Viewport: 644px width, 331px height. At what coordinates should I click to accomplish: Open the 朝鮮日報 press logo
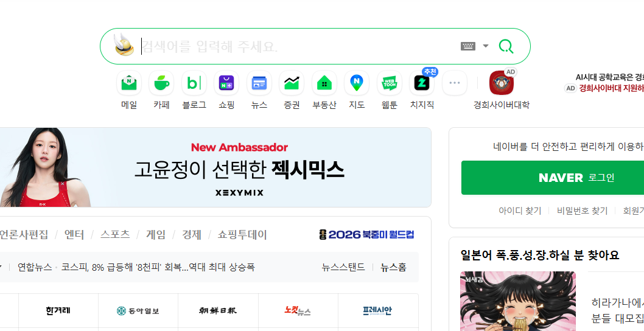pos(218,310)
